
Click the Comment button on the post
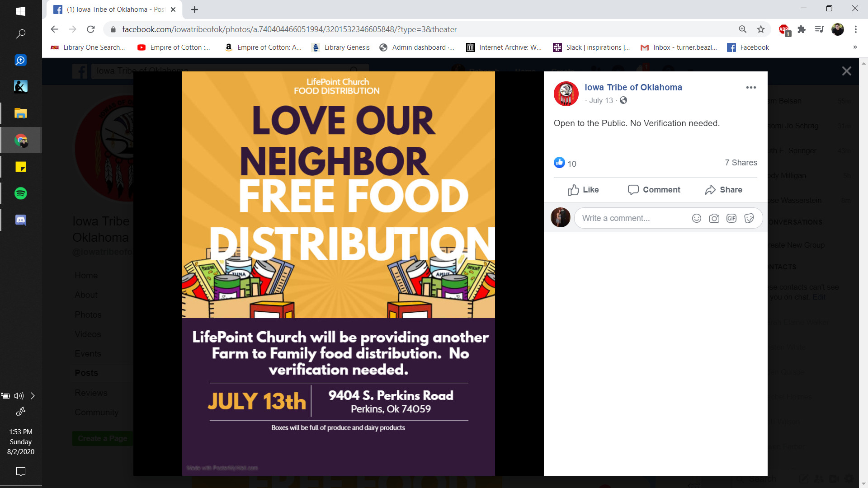(654, 190)
